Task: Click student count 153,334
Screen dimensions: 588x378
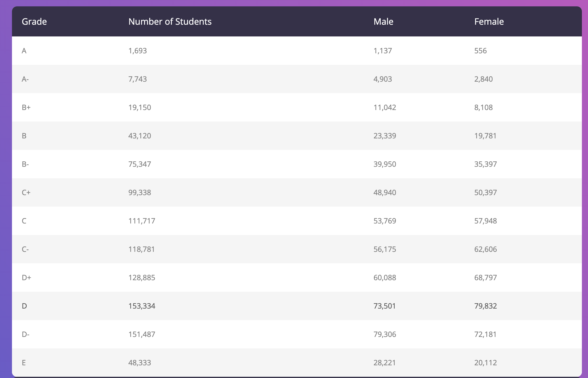Action: (x=142, y=306)
